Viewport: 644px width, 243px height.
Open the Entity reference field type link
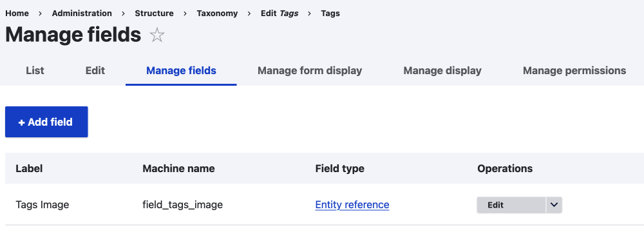(352, 205)
